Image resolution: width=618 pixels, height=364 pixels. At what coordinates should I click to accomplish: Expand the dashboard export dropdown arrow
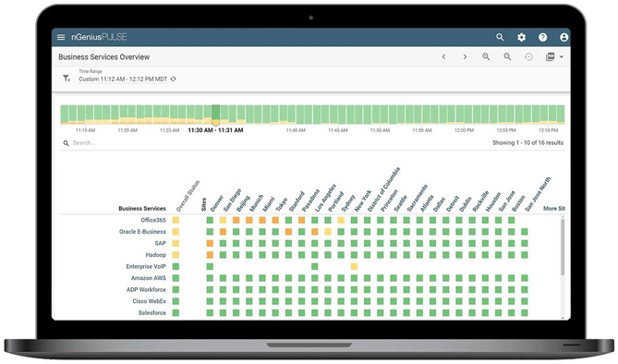[562, 56]
